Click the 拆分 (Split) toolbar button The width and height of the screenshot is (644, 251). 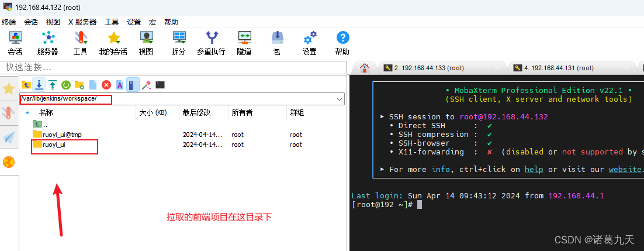tap(179, 43)
